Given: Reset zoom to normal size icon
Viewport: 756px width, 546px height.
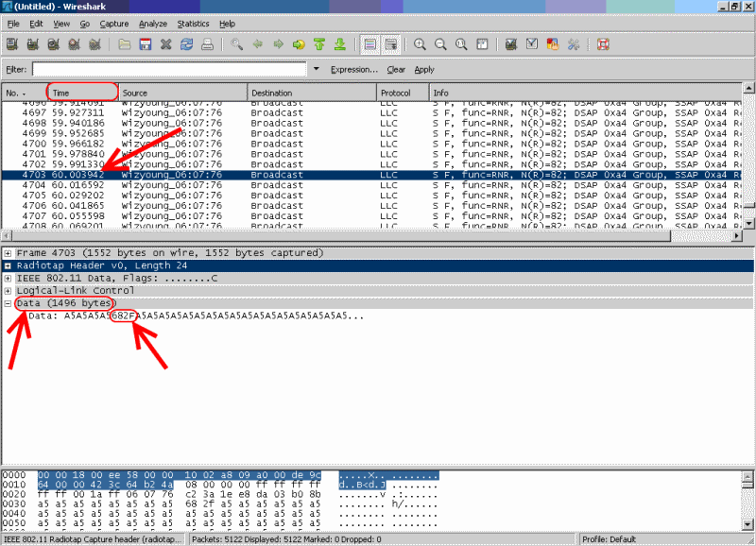Looking at the screenshot, I should 461,44.
